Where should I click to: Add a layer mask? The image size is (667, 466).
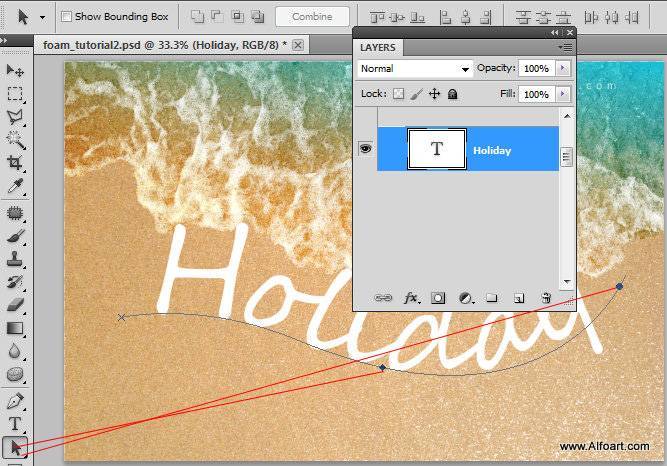click(x=438, y=298)
